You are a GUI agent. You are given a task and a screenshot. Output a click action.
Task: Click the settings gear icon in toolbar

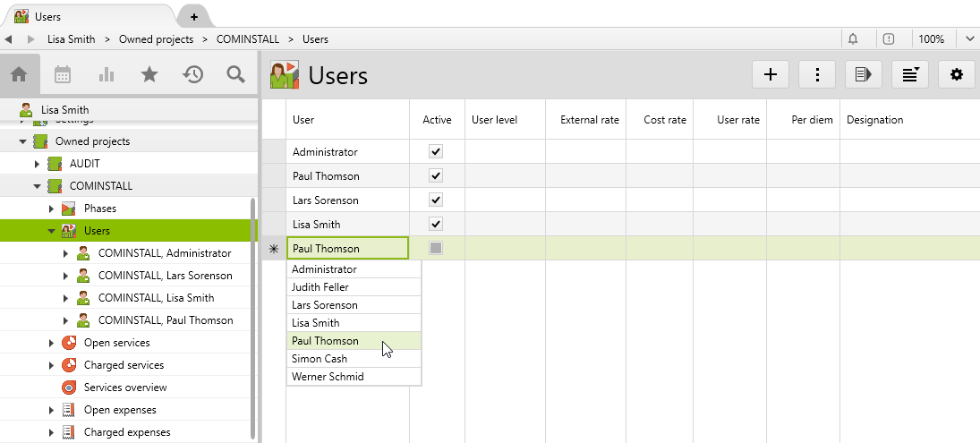(956, 75)
